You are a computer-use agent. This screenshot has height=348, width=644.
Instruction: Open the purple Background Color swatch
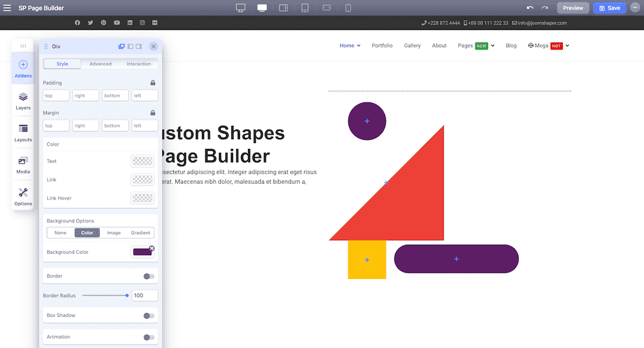(142, 252)
